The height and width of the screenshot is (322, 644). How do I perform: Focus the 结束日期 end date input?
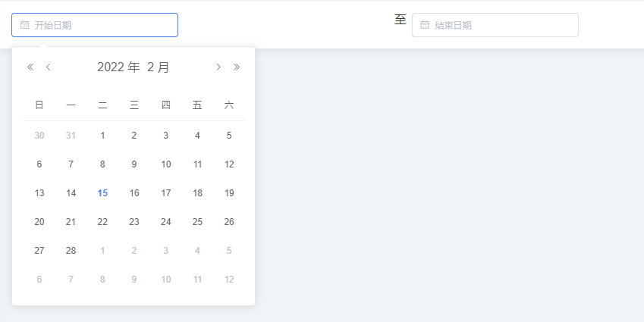coord(501,25)
